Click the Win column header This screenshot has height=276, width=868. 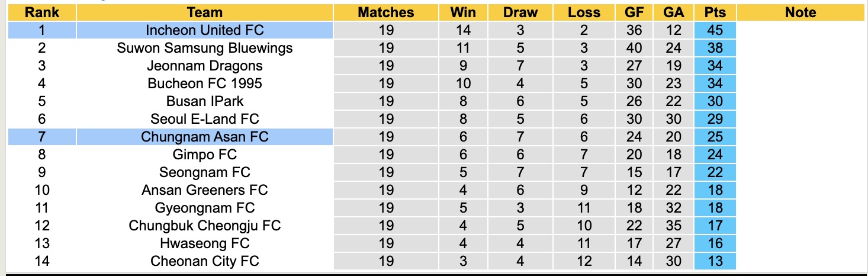coord(463,12)
